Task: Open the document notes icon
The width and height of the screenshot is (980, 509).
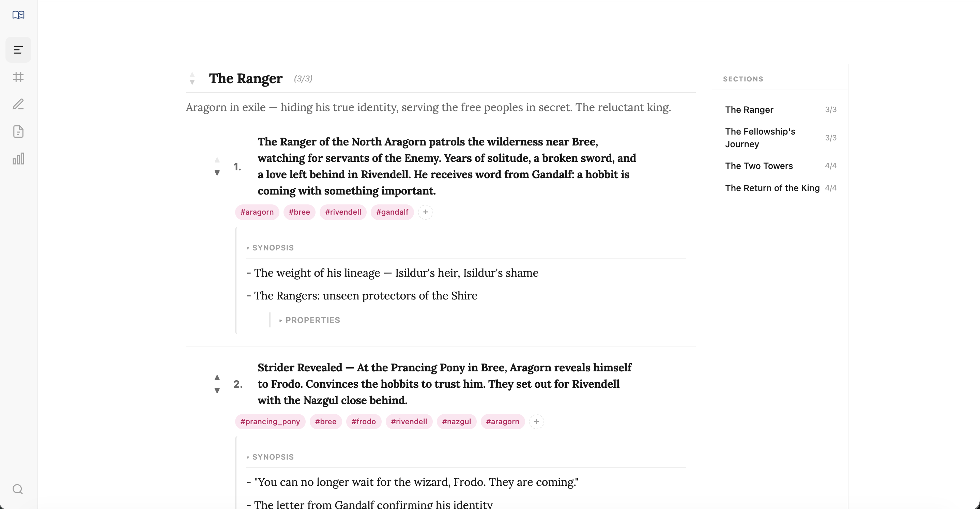Action: pyautogui.click(x=18, y=132)
